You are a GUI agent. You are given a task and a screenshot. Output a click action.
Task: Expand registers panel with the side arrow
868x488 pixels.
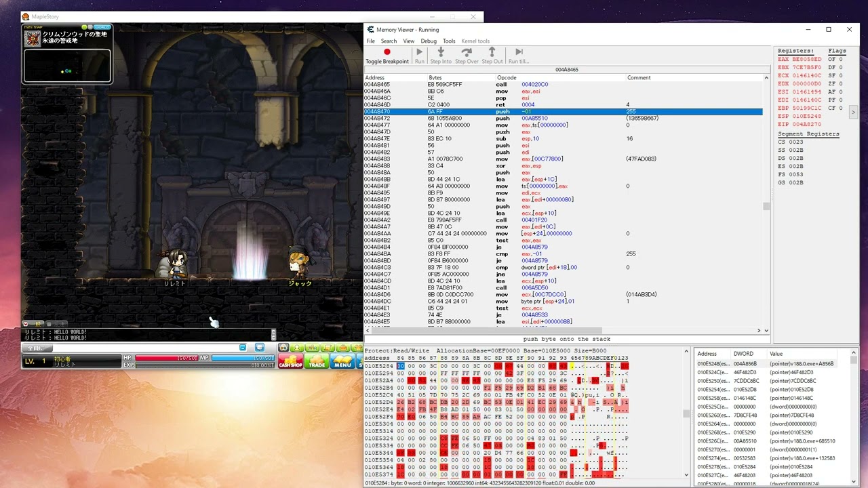pos(853,112)
